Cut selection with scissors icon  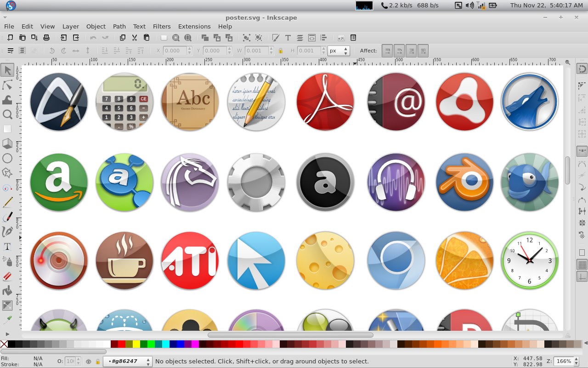135,38
